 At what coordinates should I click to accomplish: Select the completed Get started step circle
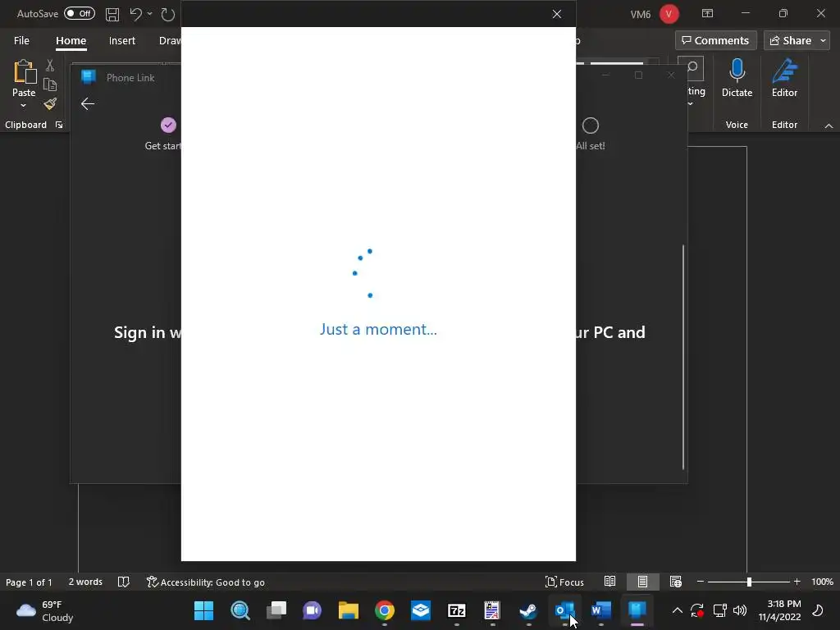pyautogui.click(x=168, y=126)
